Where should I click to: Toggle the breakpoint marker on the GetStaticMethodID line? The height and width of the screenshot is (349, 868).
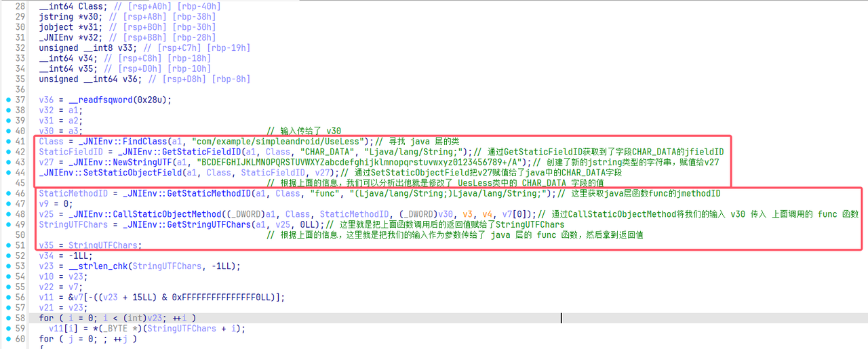coord(7,194)
